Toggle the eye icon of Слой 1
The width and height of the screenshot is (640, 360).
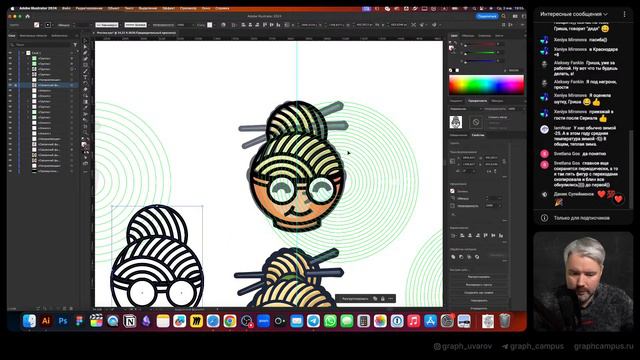10,53
